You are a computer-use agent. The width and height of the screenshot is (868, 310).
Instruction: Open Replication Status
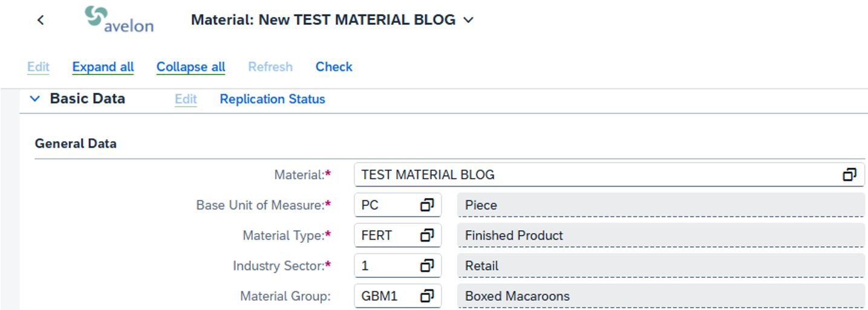pyautogui.click(x=272, y=99)
